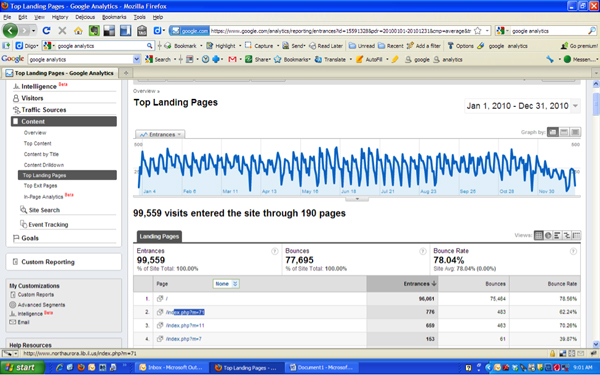The width and height of the screenshot is (600, 375).
Task: Click the Diigo Bookmark toolbar button
Action: pyautogui.click(x=180, y=46)
